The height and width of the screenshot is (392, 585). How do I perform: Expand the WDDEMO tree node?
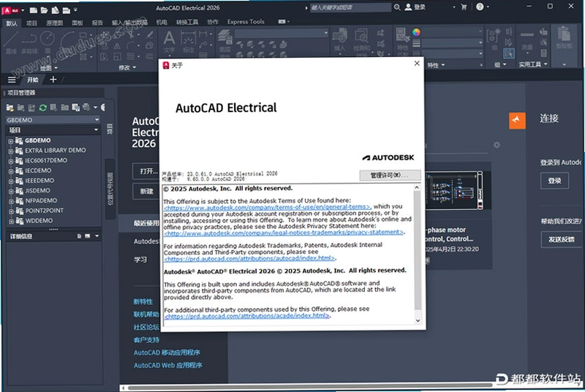click(x=10, y=222)
